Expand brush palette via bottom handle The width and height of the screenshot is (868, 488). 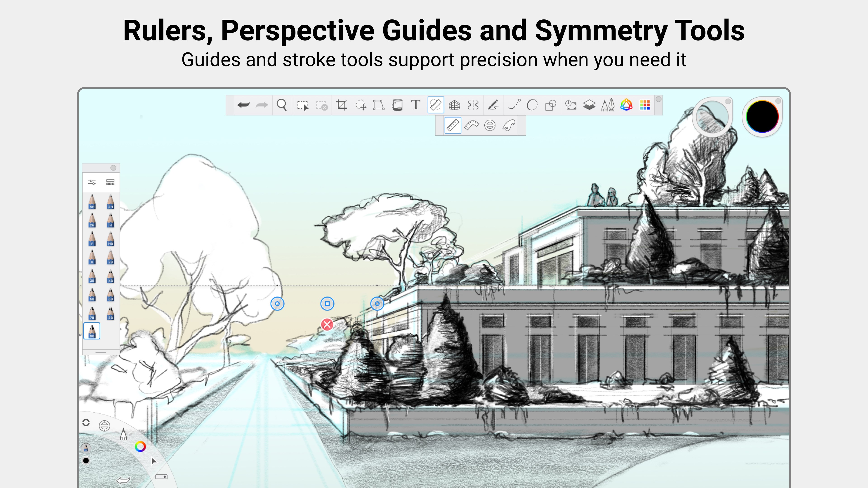tap(101, 352)
